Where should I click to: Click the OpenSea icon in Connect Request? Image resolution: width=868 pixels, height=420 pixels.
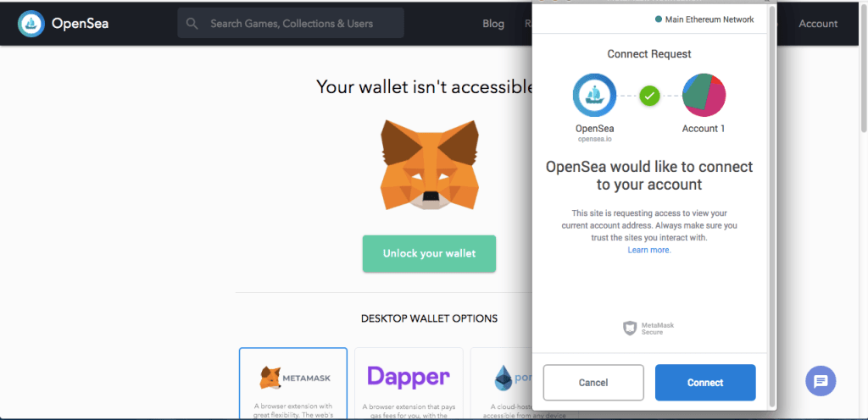point(594,95)
